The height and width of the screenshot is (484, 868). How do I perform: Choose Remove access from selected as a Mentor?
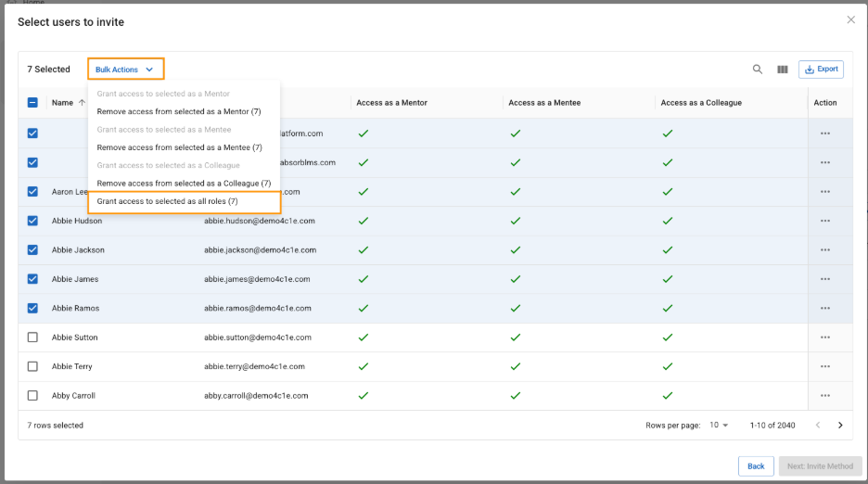coord(178,111)
